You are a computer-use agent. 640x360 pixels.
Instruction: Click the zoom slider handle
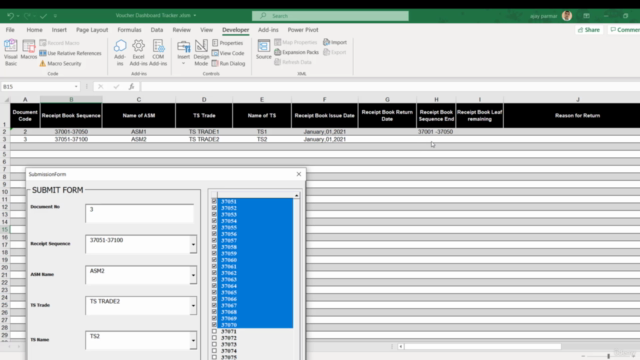tap(609, 356)
